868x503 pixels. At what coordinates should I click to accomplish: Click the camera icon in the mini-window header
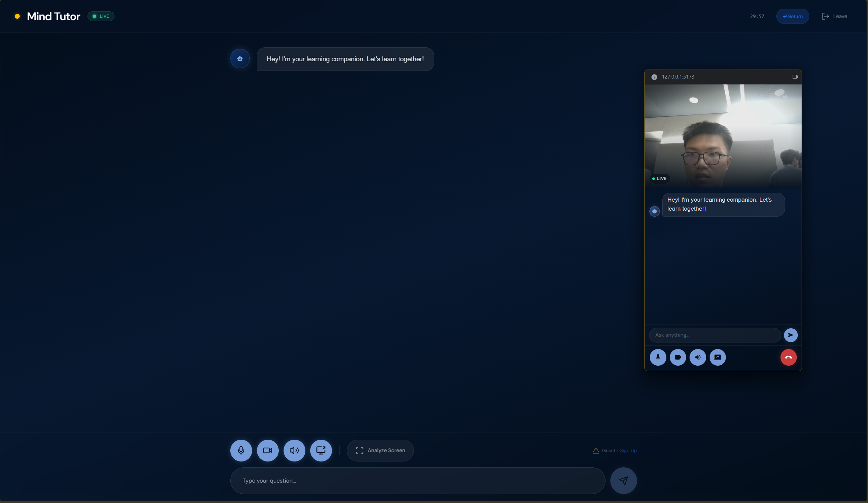click(795, 77)
